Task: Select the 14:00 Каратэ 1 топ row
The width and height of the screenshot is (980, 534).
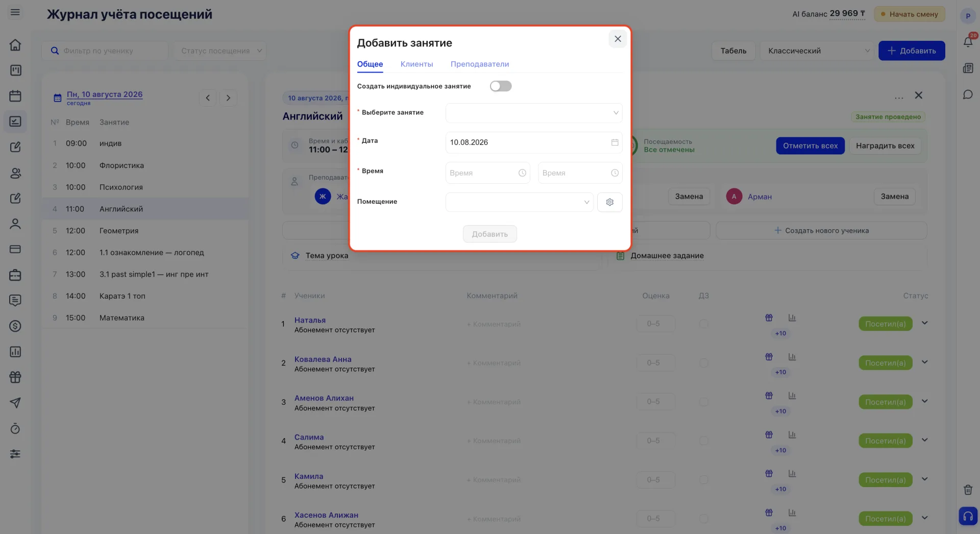Action: tap(145, 296)
